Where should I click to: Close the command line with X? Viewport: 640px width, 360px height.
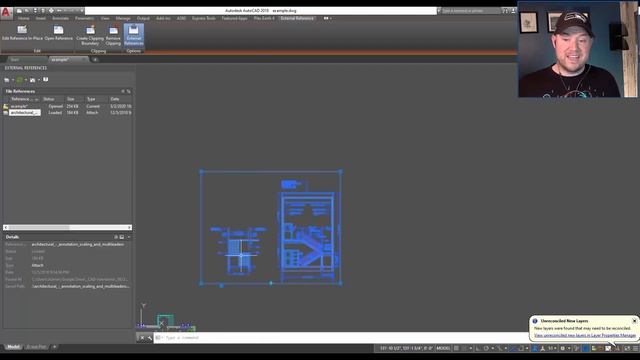click(142, 338)
